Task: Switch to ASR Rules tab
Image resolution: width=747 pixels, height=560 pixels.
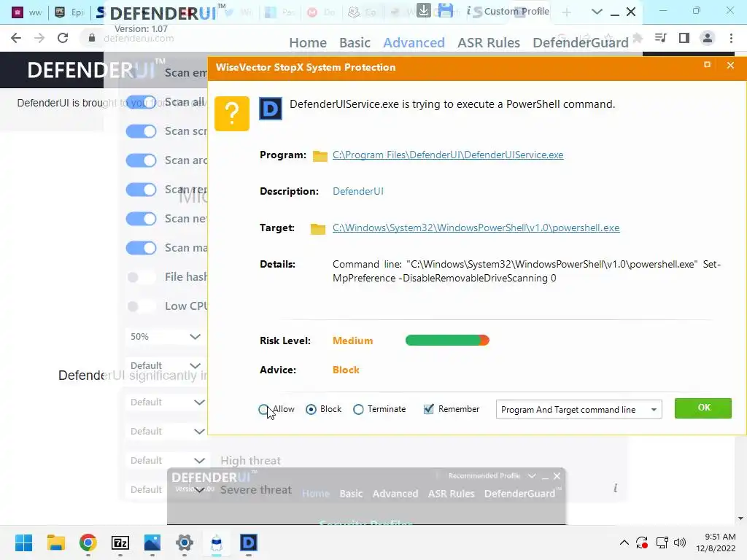Action: tap(488, 43)
